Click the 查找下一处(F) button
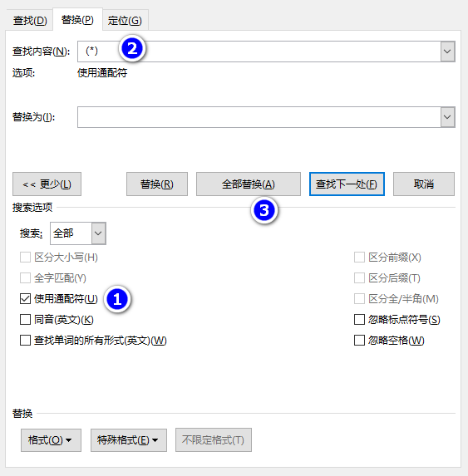This screenshot has height=476, width=468. click(347, 184)
